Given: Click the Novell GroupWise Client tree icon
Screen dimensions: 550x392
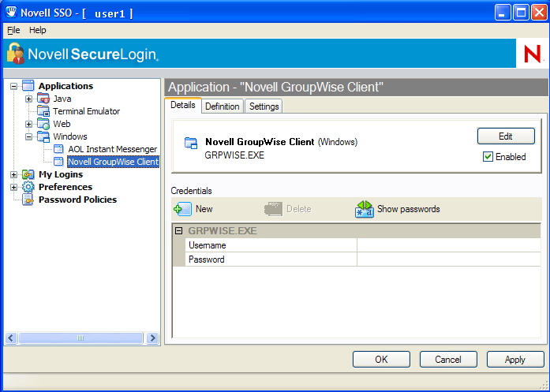Looking at the screenshot, I should point(58,162).
